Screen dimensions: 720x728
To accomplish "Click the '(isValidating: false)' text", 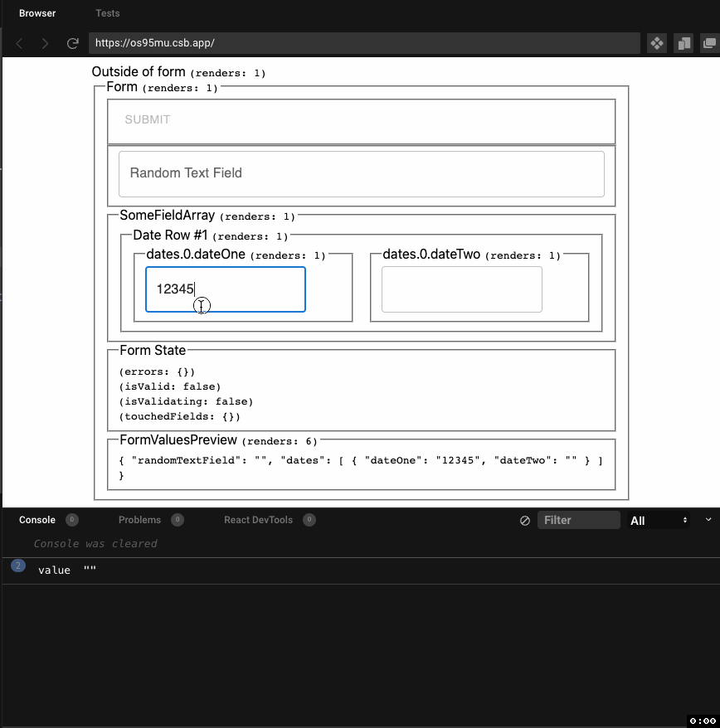I will tap(186, 401).
